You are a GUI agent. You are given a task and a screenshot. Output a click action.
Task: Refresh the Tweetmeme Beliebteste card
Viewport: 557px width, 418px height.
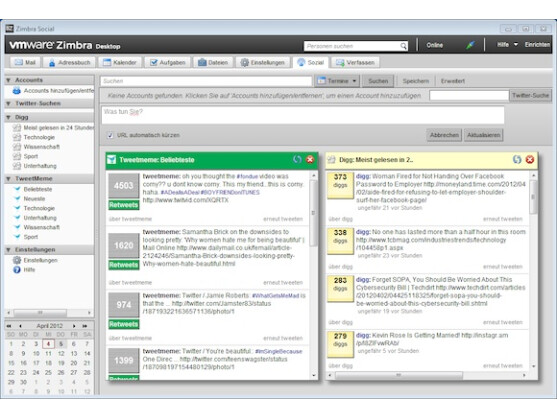click(x=297, y=159)
